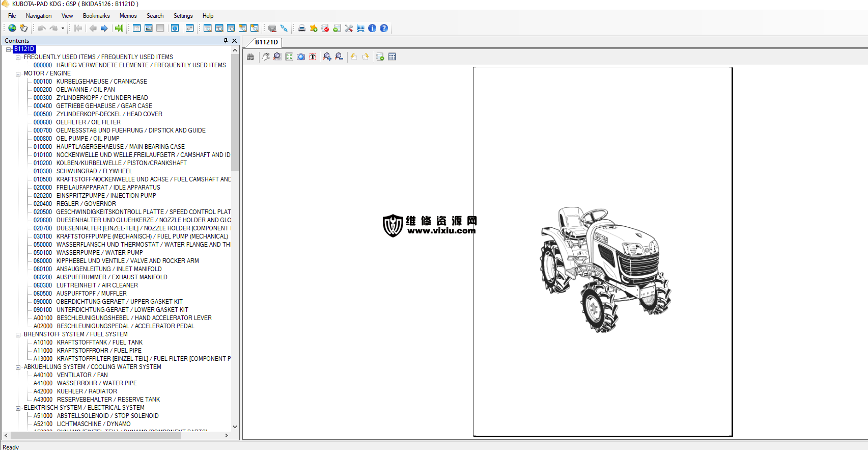Select 050100 WASSERPUMPE / WATER PUMP
Screen dimensions: 868x450
[88, 253]
